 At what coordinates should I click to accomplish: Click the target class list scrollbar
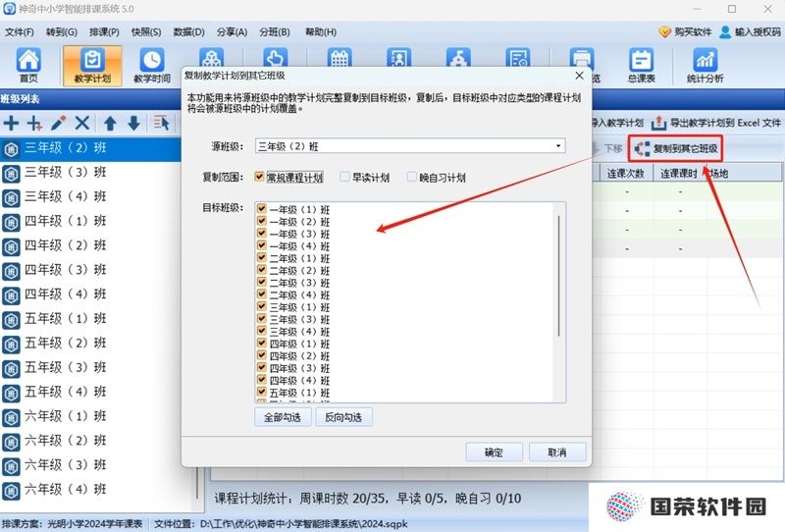[x=558, y=276]
